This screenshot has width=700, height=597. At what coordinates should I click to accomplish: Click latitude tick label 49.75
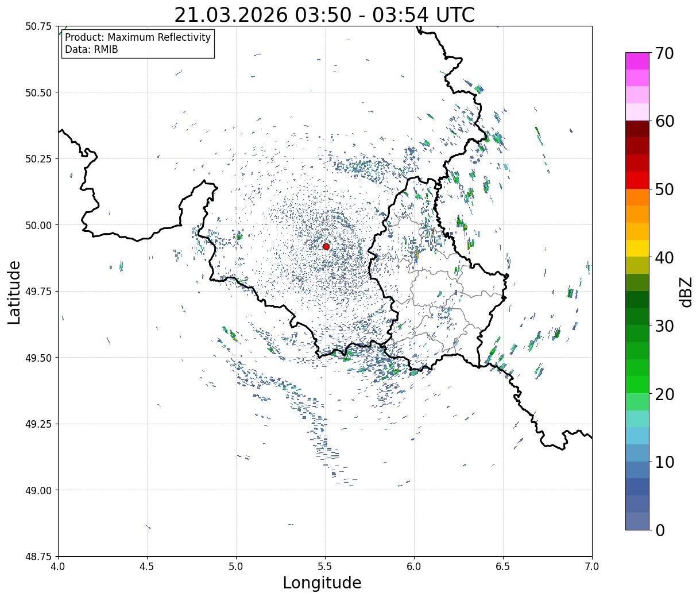point(38,292)
